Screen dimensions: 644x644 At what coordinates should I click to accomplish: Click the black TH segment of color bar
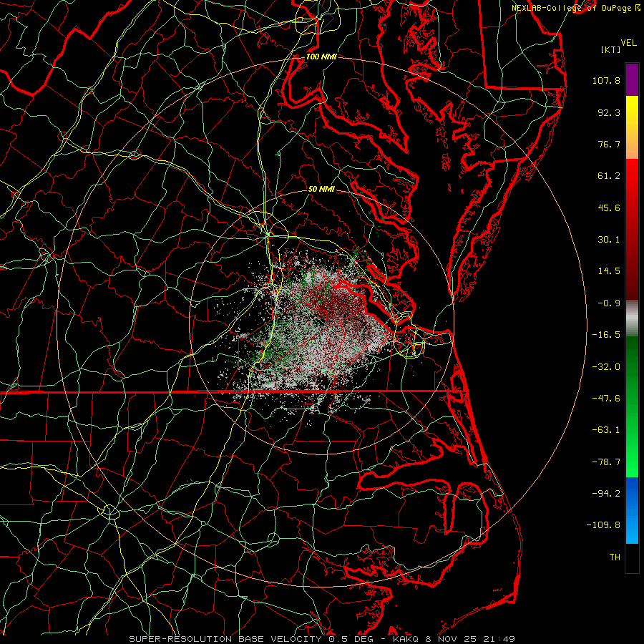pos(632,558)
